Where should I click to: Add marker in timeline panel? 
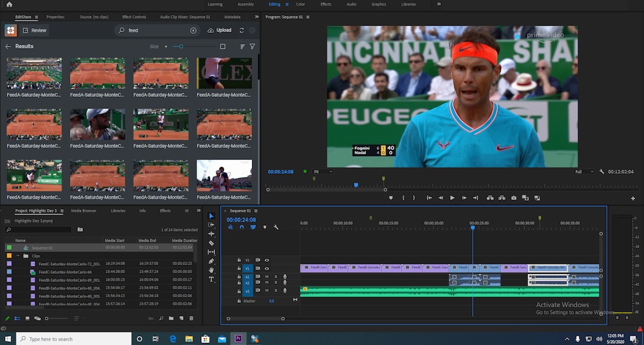(x=265, y=227)
